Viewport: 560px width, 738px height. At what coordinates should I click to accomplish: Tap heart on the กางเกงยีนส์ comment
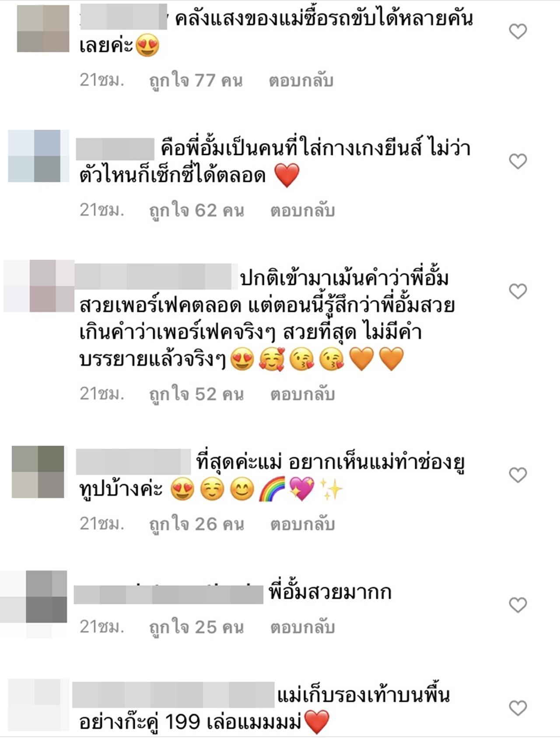tap(518, 162)
